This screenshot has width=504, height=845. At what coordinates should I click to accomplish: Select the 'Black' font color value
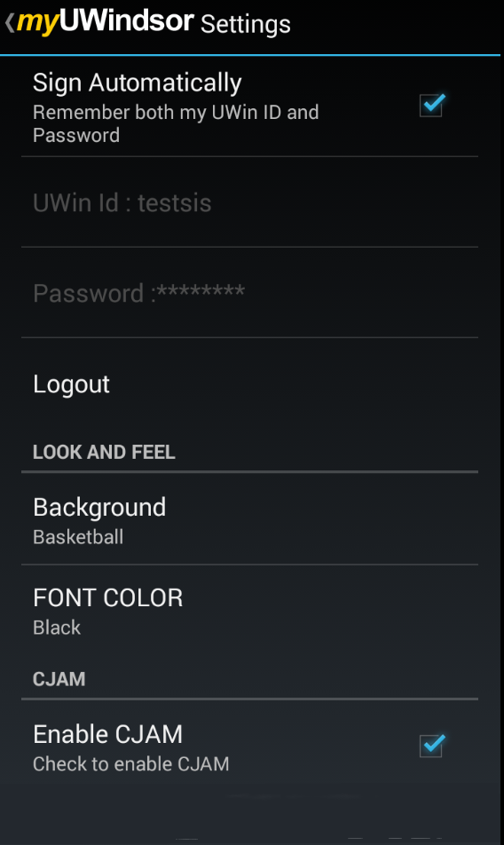coord(57,628)
